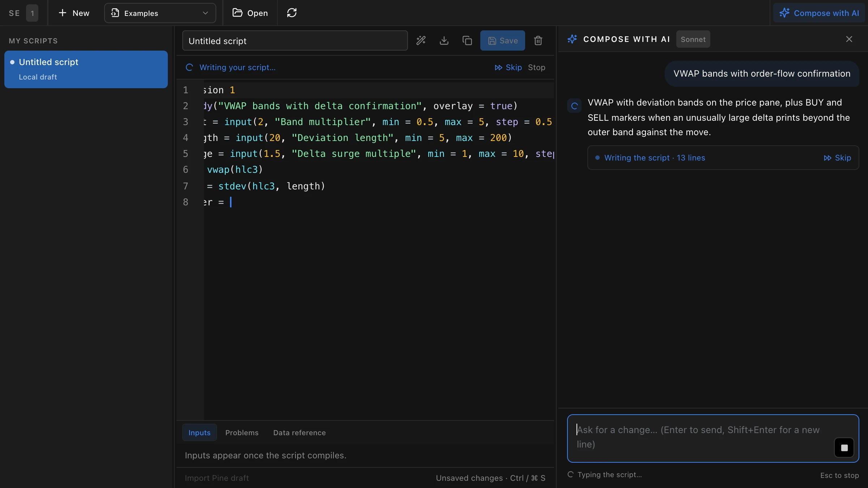
Task: Switch to the Problems tab
Action: [x=242, y=432]
